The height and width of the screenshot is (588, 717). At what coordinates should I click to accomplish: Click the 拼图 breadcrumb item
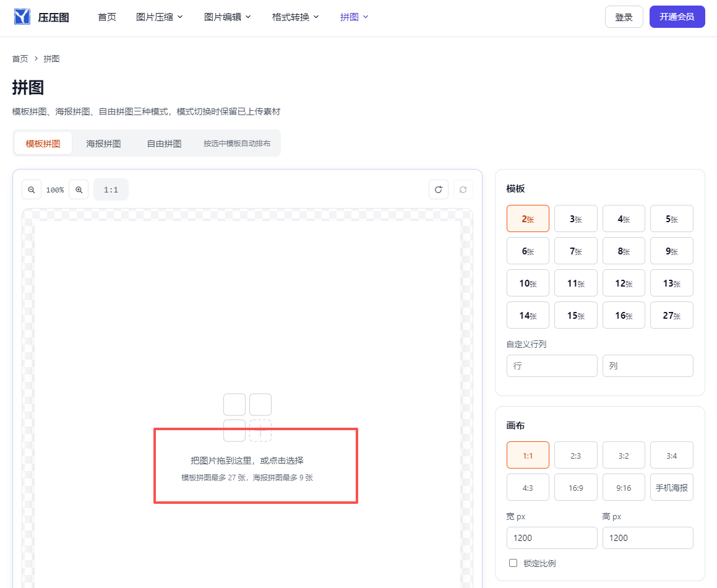click(52, 59)
